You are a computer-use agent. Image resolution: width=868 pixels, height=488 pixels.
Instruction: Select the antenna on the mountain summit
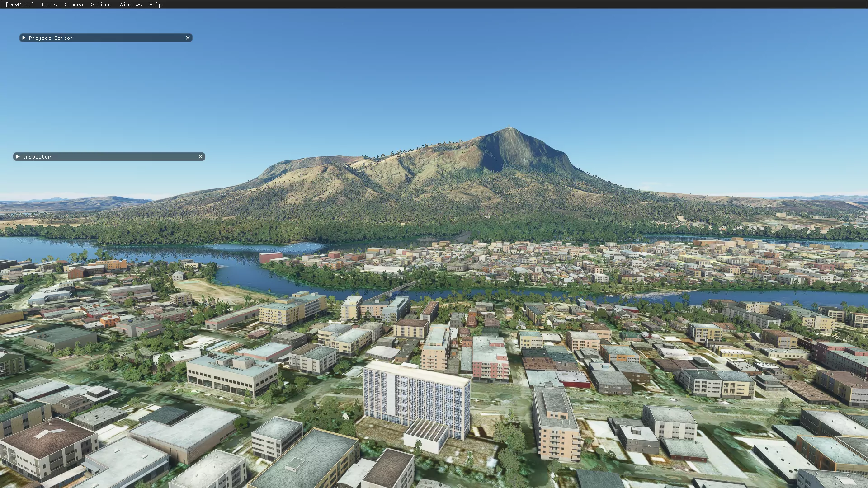click(x=509, y=127)
